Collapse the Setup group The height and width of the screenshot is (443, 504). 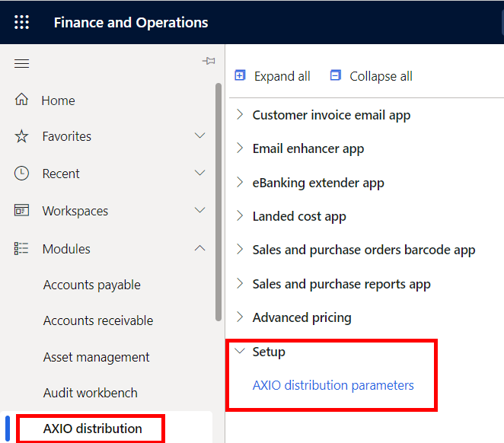coord(240,351)
